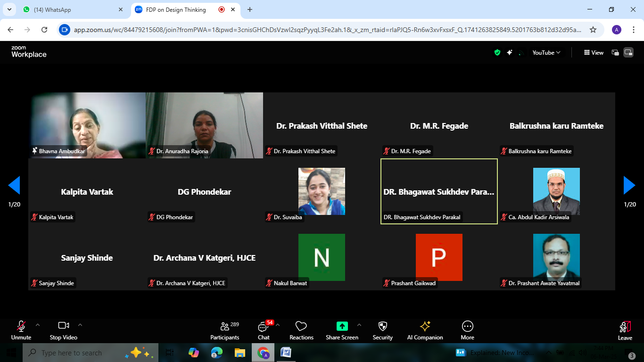This screenshot has height=362, width=644.
Task: Toggle full screen mode icon at top right
Action: tap(628, 53)
